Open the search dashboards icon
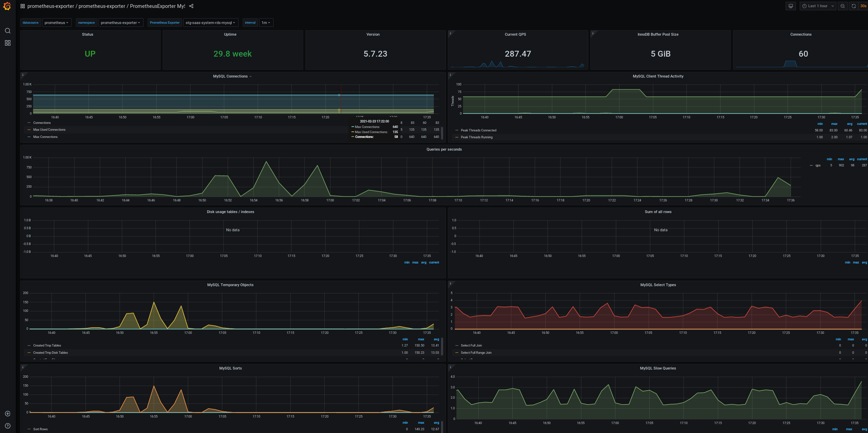This screenshot has height=433, width=868. pos(8,31)
